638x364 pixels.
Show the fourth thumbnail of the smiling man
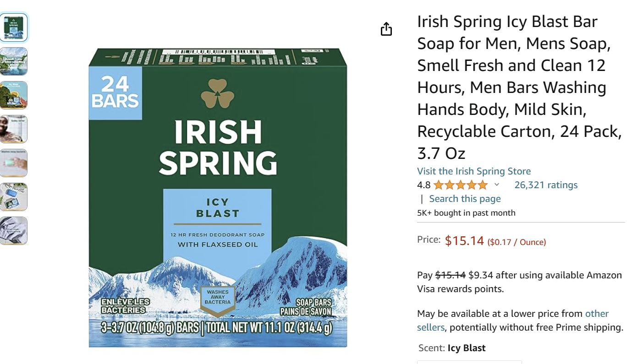tap(14, 129)
